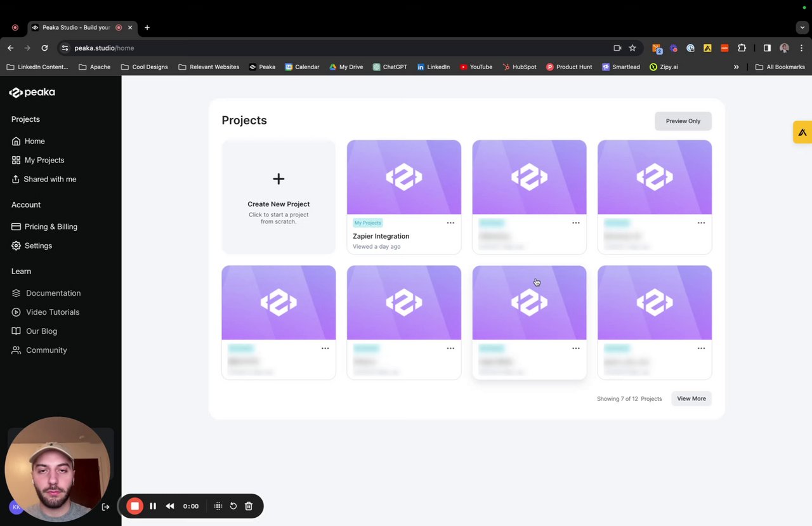Viewport: 812px width, 526px height.
Task: Click the plus icon to create new project
Action: (x=278, y=179)
